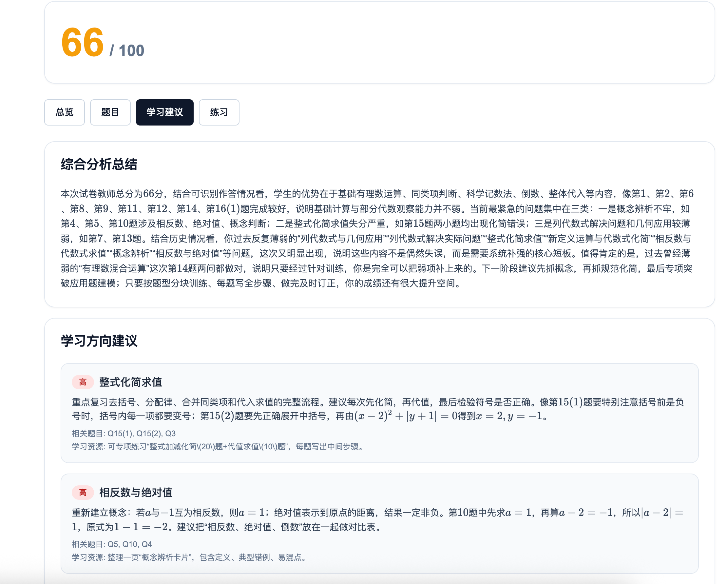Go to the 练习 tab

(x=219, y=112)
